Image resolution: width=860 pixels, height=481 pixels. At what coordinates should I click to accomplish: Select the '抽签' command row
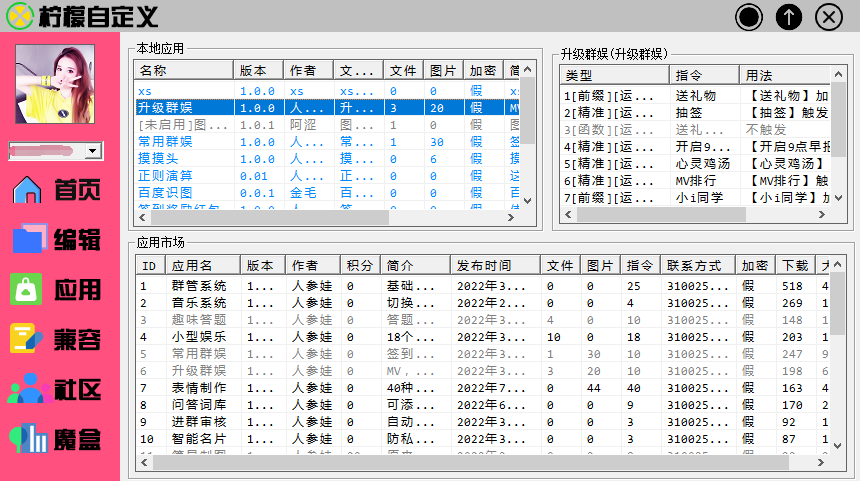click(x=695, y=113)
